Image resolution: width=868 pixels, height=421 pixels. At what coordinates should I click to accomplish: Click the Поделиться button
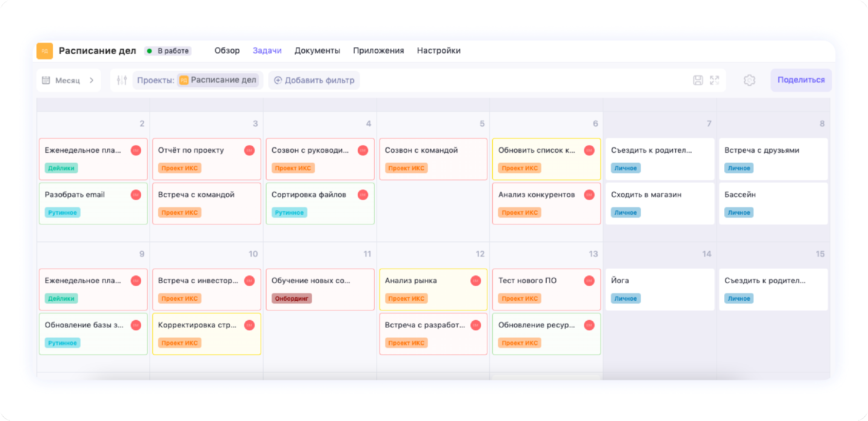(801, 80)
